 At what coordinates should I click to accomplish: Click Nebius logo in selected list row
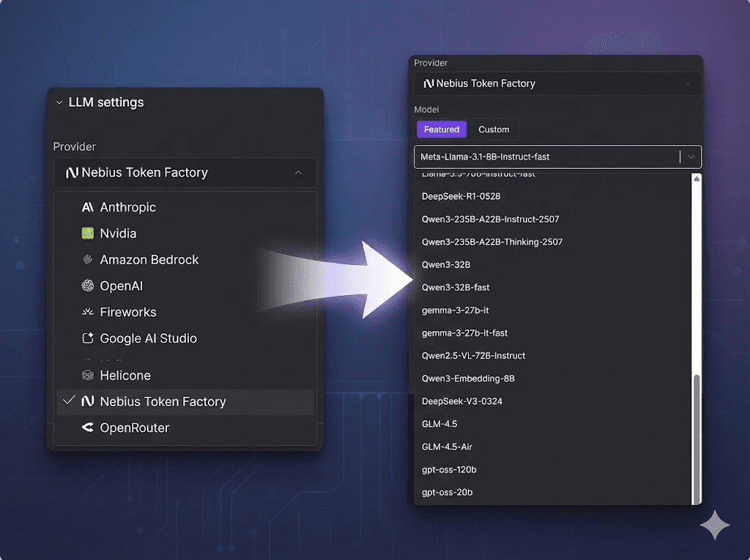[x=88, y=401]
